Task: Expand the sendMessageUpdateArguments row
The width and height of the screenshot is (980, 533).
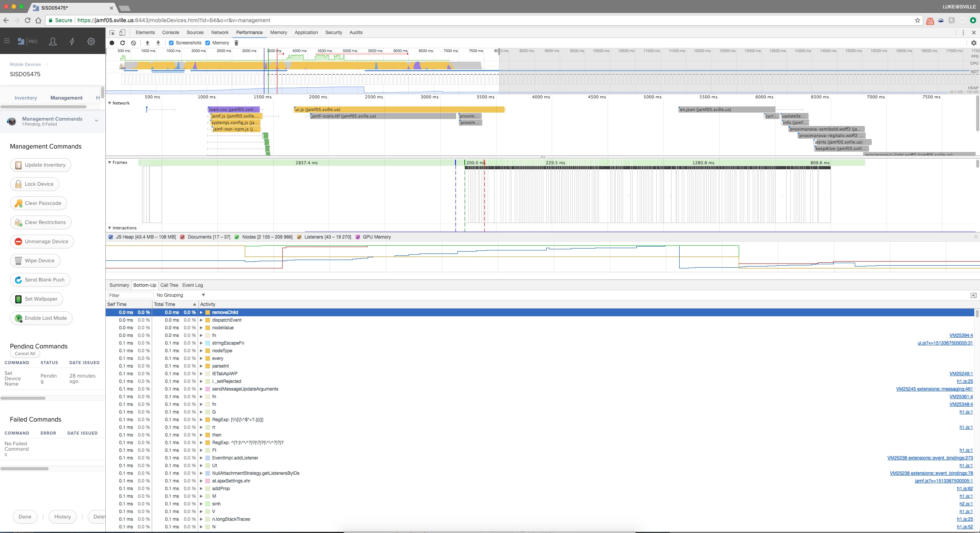Action: (x=201, y=389)
